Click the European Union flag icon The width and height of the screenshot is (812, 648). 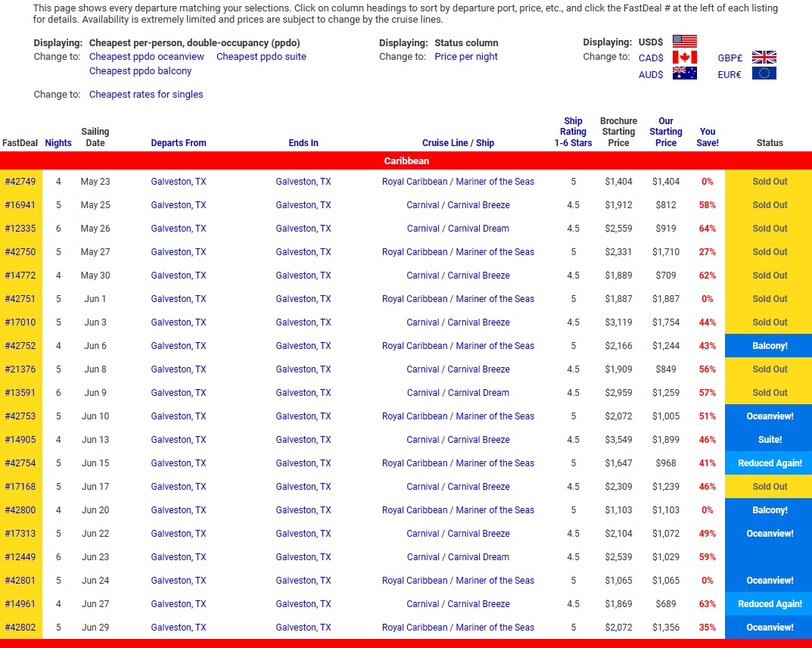[764, 73]
